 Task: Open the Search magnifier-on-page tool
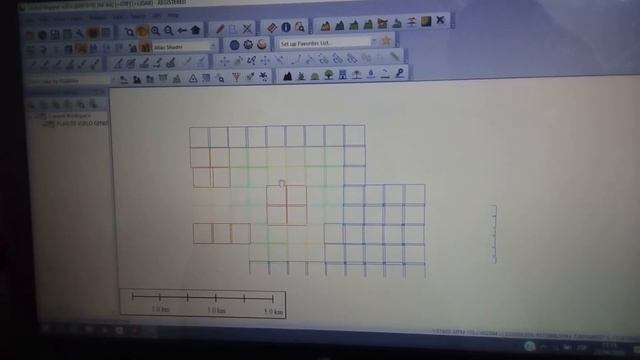tap(300, 27)
